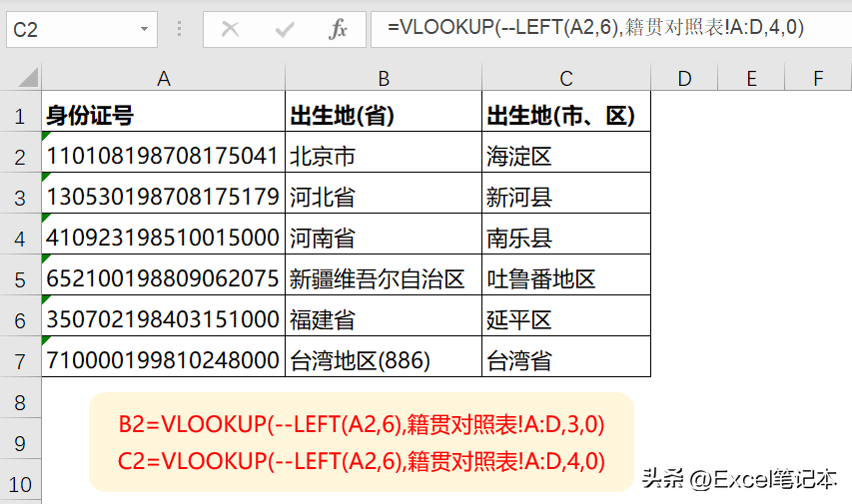Select column F header

[x=818, y=78]
